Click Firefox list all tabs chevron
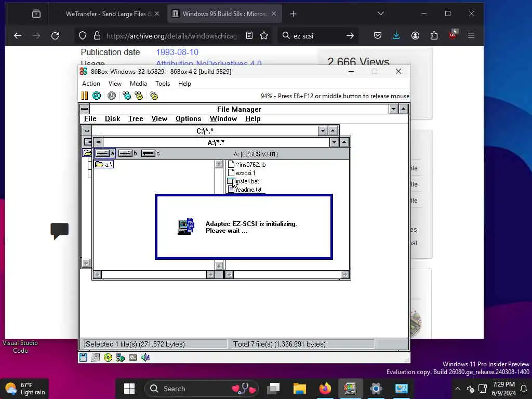532x399 pixels. 381,14
